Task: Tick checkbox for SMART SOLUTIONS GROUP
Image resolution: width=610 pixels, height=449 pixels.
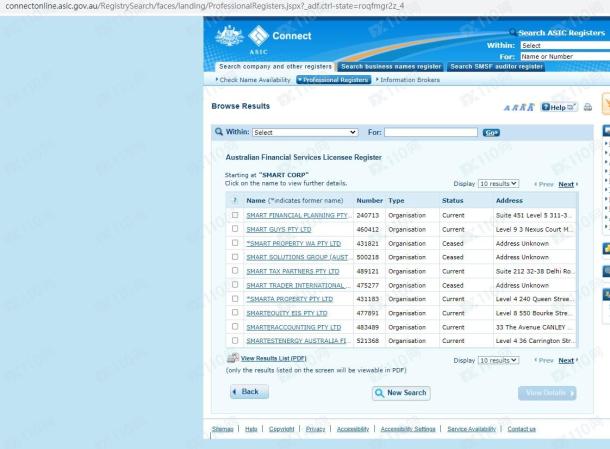Action: coord(235,257)
